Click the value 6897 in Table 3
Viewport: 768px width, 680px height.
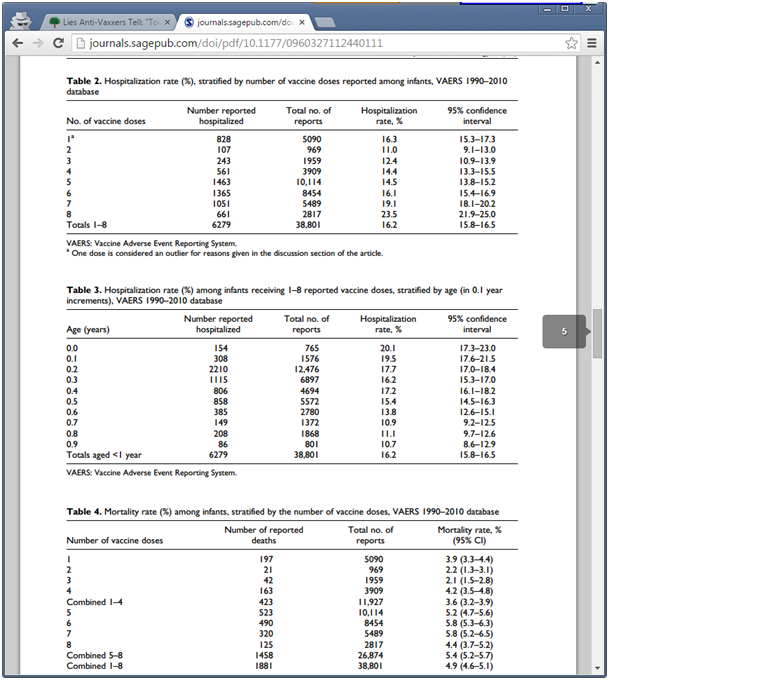pos(310,380)
